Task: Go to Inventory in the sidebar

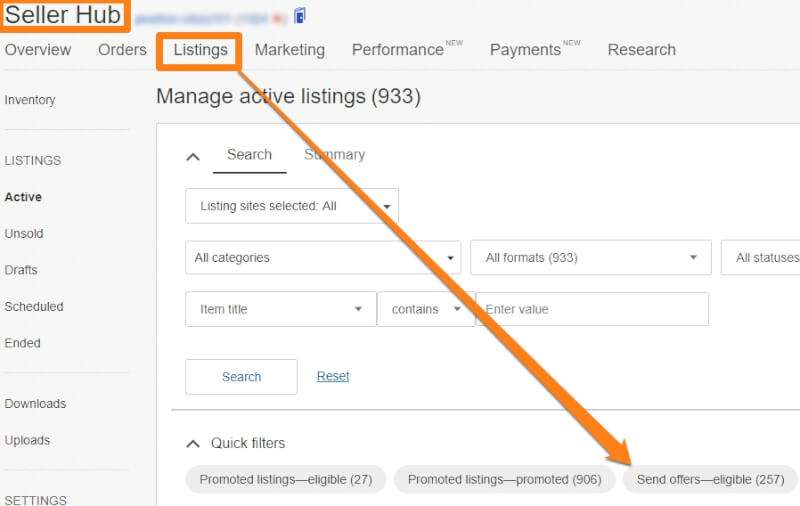Action: click(30, 100)
